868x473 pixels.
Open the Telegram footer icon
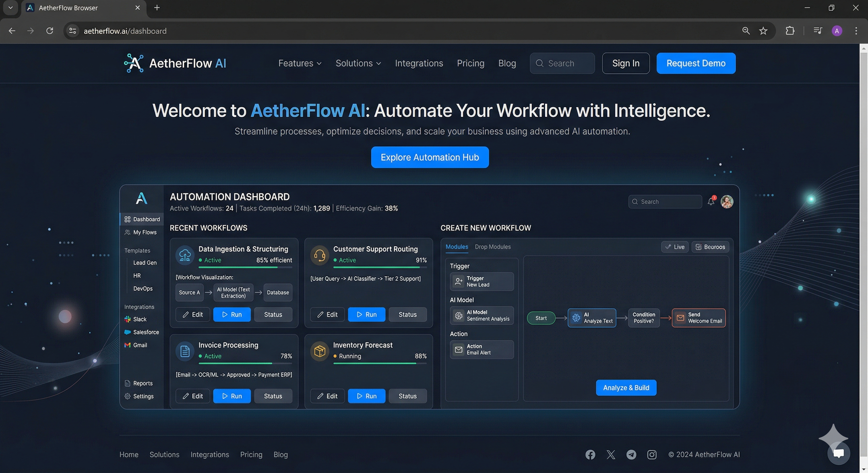(x=631, y=455)
